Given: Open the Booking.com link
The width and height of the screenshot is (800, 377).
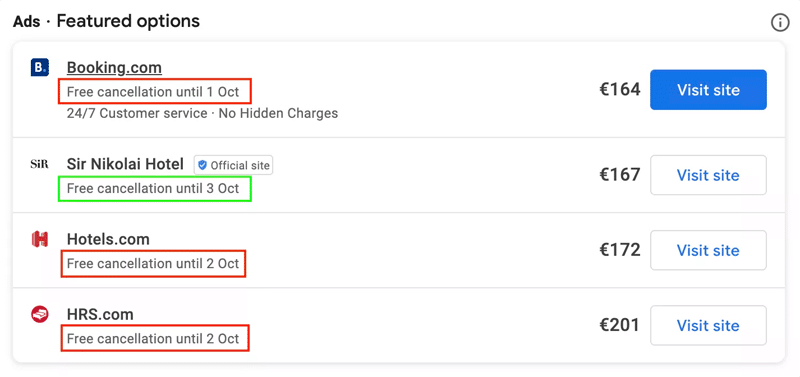Looking at the screenshot, I should pos(114,67).
